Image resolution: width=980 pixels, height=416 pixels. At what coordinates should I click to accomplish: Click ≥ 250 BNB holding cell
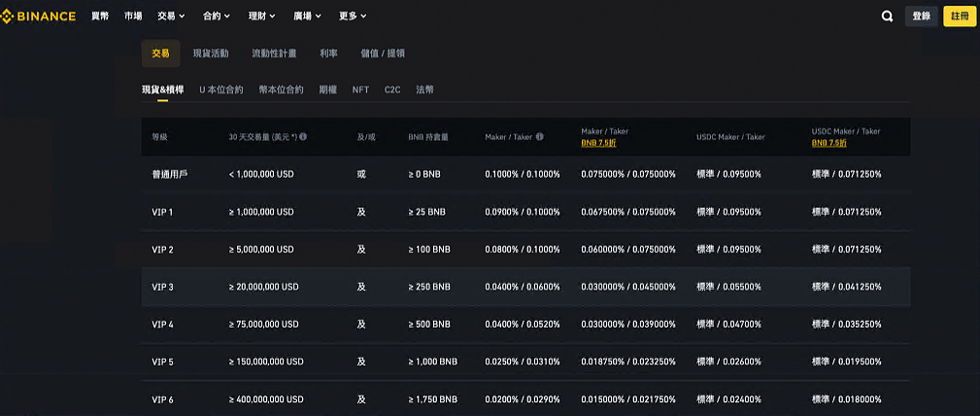(429, 287)
